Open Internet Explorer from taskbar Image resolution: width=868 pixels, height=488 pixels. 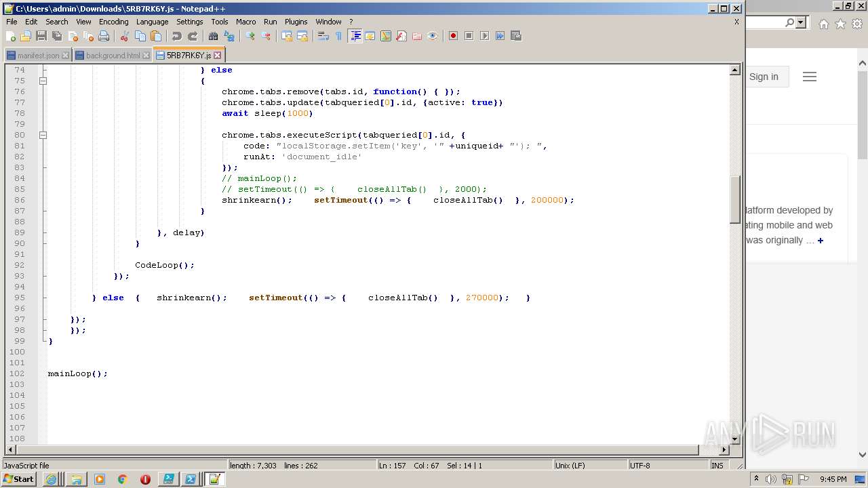coord(52,479)
